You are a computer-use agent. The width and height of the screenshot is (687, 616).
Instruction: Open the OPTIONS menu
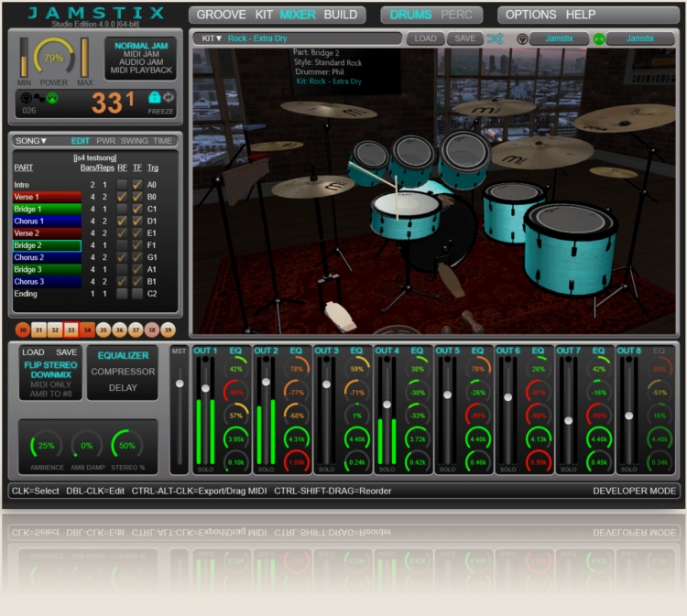tap(530, 15)
